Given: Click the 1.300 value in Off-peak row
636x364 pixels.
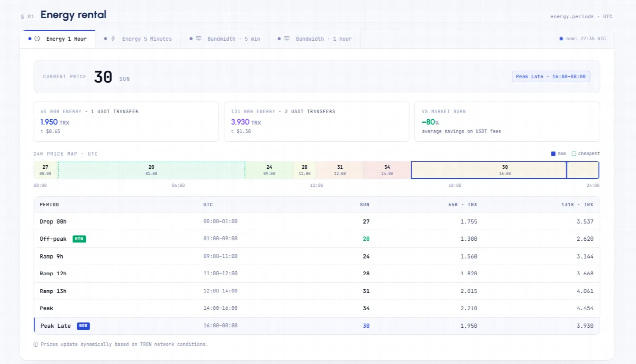Looking at the screenshot, I should coord(469,239).
